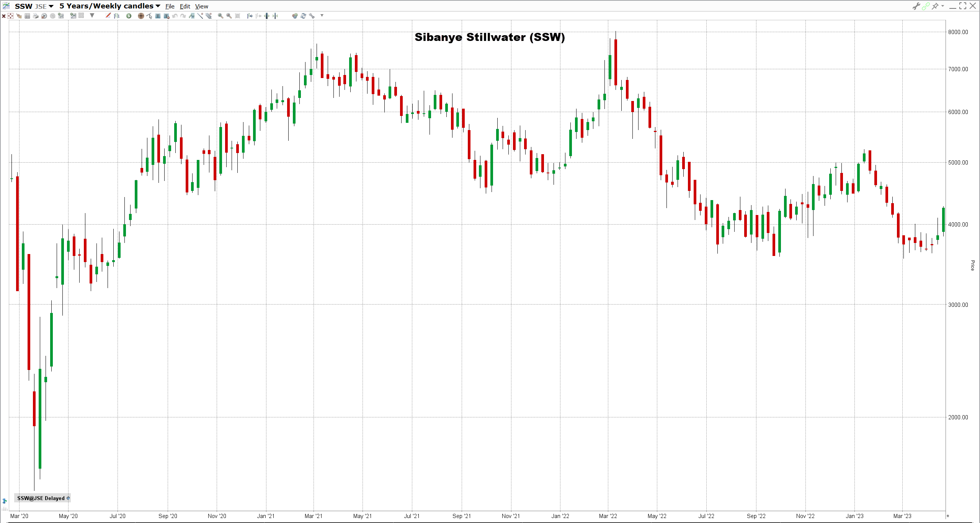Click the 2000.00 price axis label
Screen dimensions: 980x523
[958, 417]
